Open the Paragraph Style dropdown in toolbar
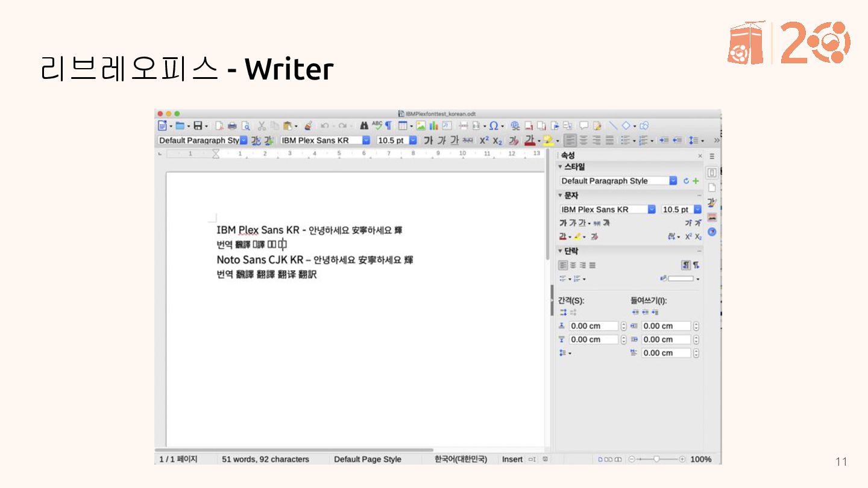 pos(244,140)
